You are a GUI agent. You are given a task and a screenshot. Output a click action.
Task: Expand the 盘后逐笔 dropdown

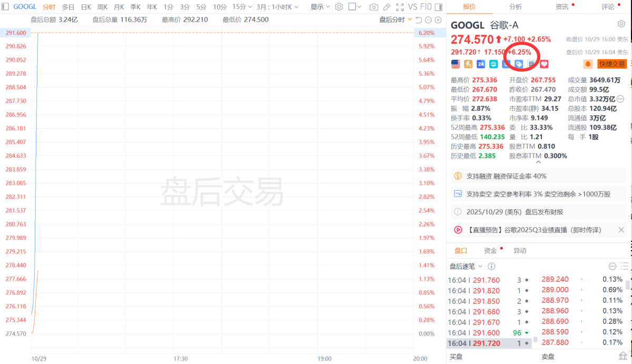tap(466, 267)
